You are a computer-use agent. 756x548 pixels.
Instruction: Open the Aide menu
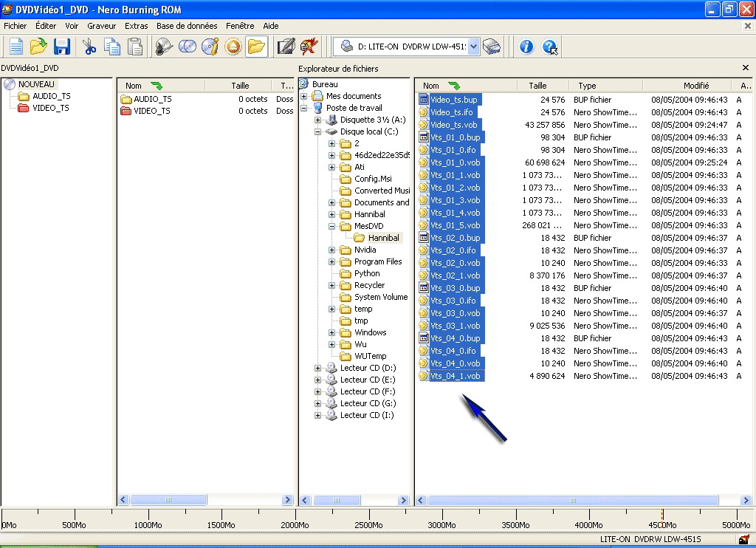pos(270,26)
